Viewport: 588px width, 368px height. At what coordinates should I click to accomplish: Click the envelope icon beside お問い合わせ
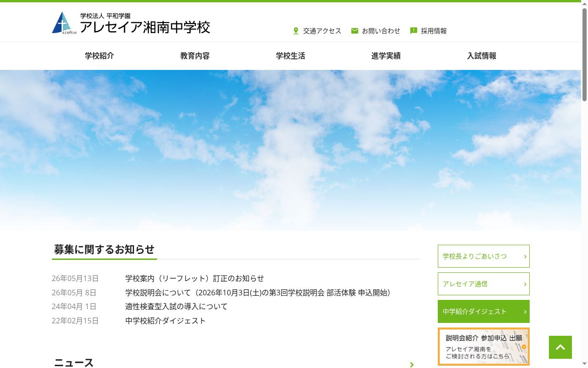[355, 31]
